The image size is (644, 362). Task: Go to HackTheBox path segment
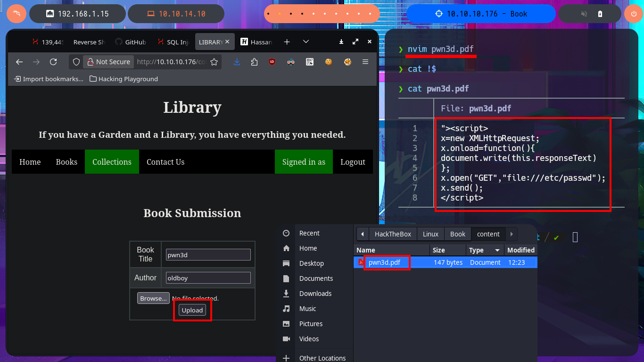click(393, 234)
